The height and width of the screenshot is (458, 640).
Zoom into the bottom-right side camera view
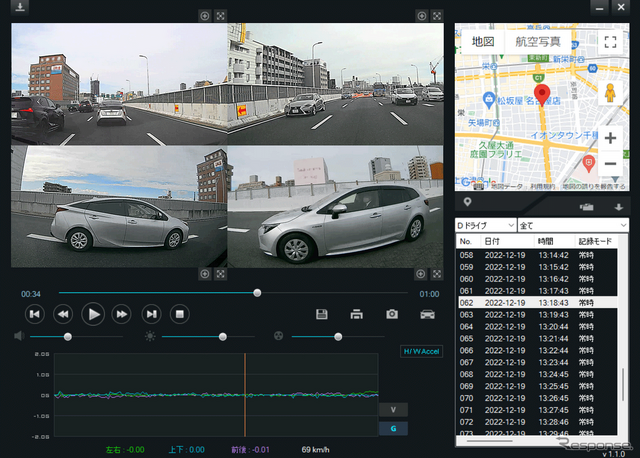coord(421,274)
